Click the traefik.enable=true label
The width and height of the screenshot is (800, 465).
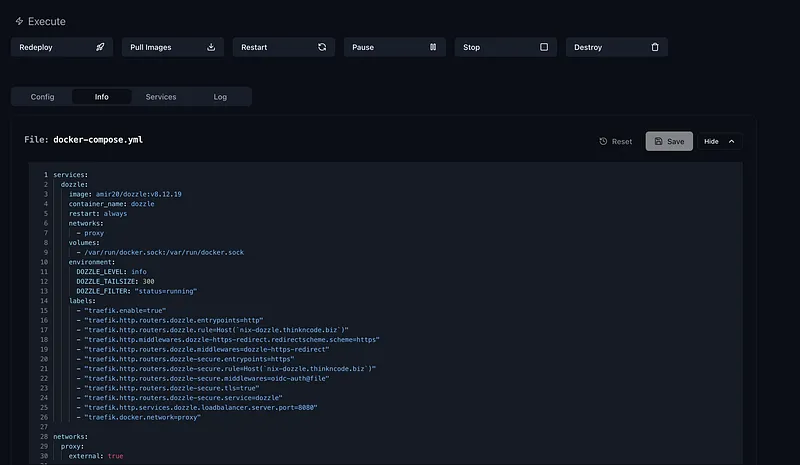121,310
